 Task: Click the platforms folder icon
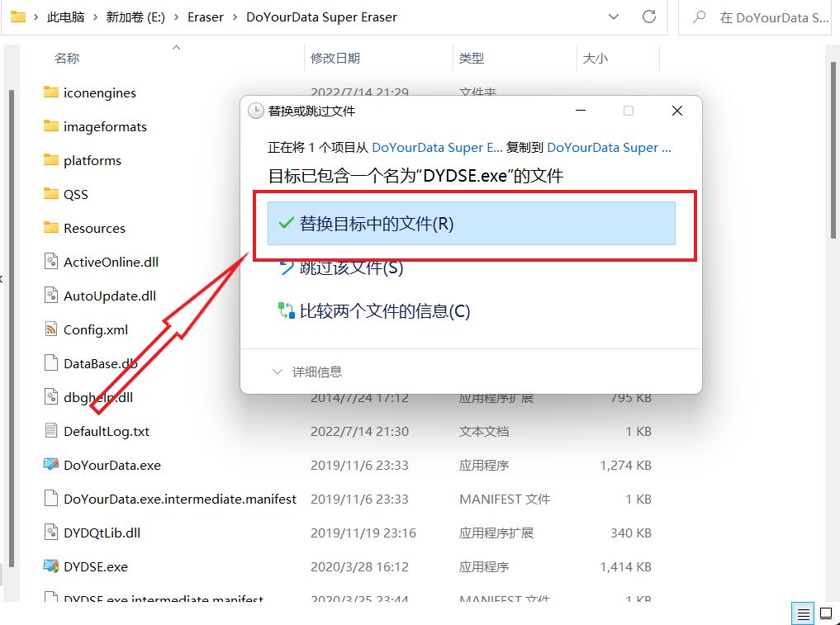coord(51,159)
